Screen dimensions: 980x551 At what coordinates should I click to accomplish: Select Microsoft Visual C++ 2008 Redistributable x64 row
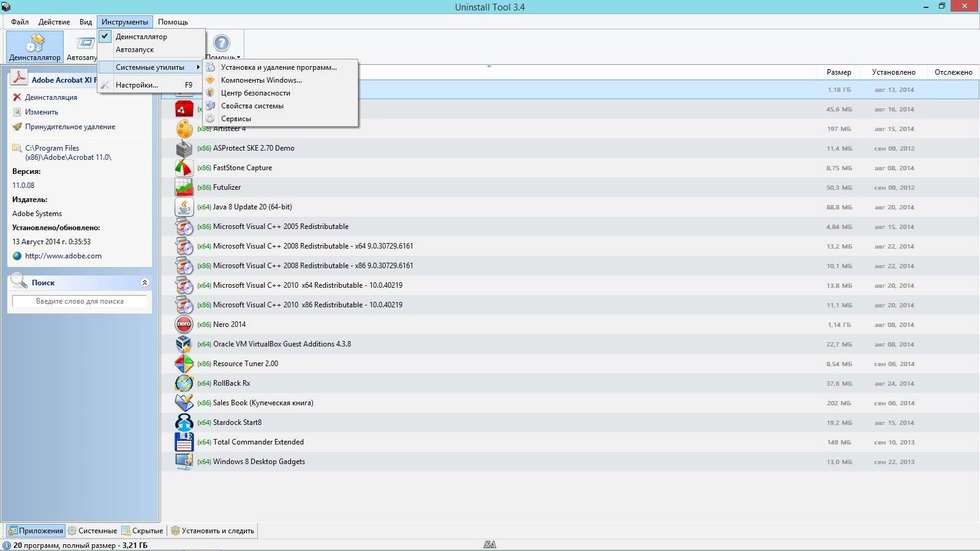570,246
